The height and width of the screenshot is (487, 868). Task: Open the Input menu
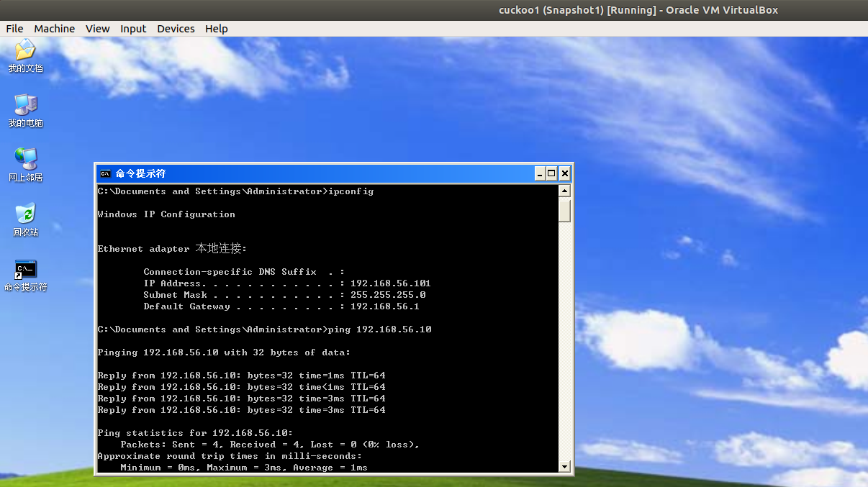(133, 29)
